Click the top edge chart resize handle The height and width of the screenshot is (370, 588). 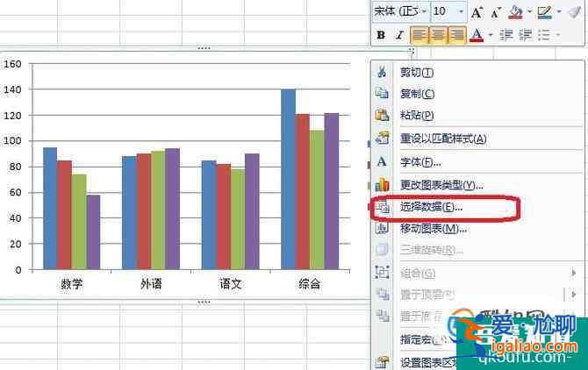[x=204, y=48]
